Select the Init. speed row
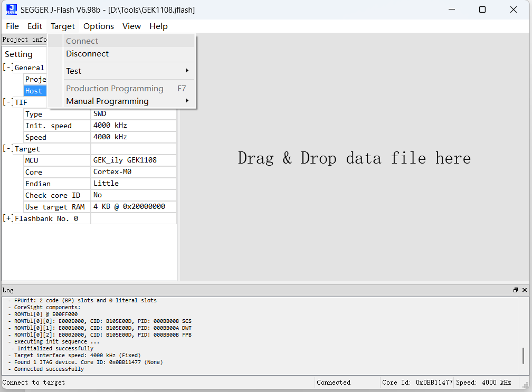Screen dimensions: 532x392 tap(57, 126)
